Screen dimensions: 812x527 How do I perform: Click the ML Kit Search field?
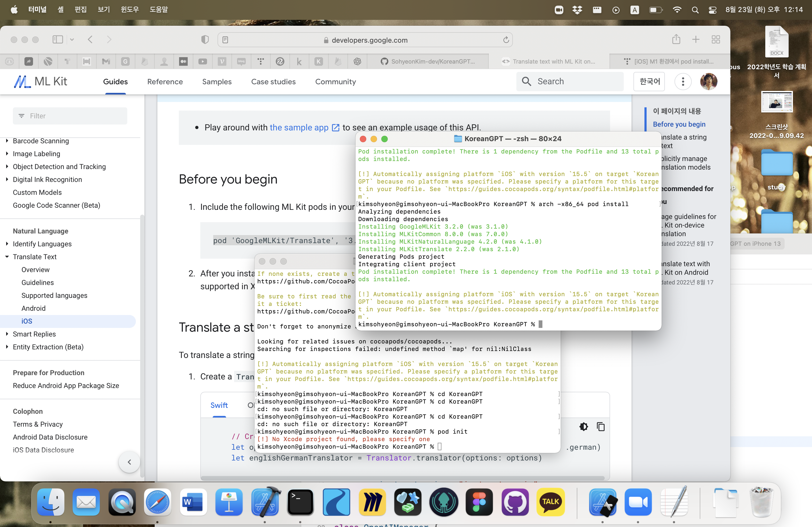click(x=570, y=82)
